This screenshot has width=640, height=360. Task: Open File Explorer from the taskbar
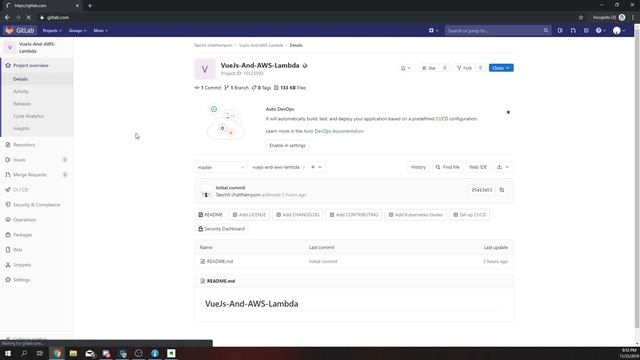[x=73, y=353]
